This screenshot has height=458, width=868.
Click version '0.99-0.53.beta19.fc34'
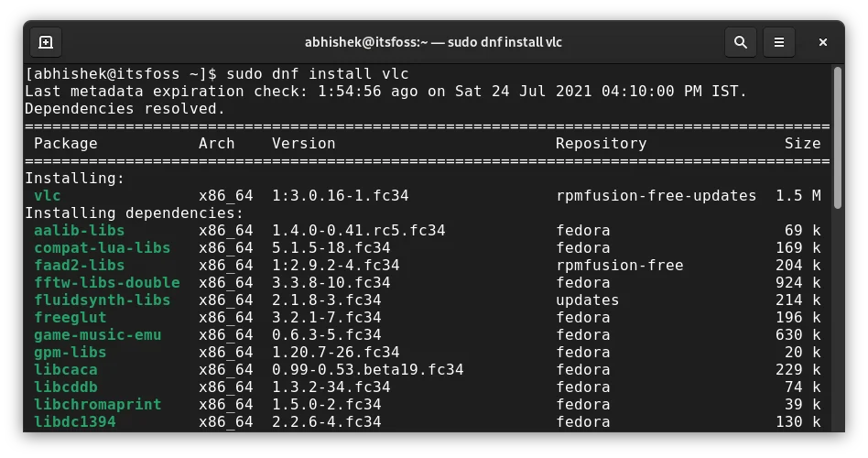[367, 369]
